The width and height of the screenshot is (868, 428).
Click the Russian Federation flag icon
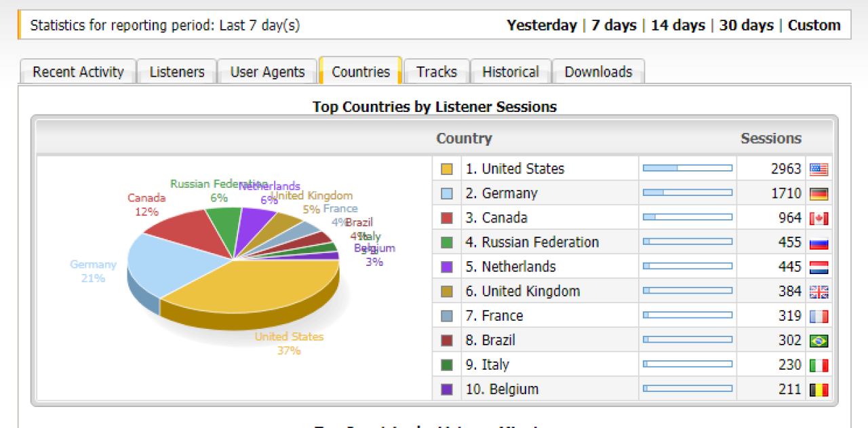818,243
